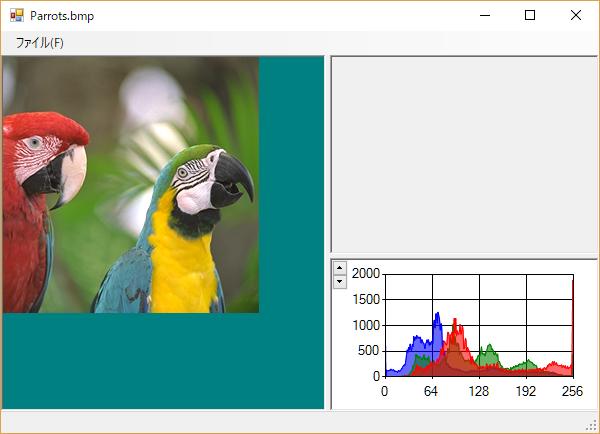
Task: Click the application icon in title bar
Action: tap(16, 15)
